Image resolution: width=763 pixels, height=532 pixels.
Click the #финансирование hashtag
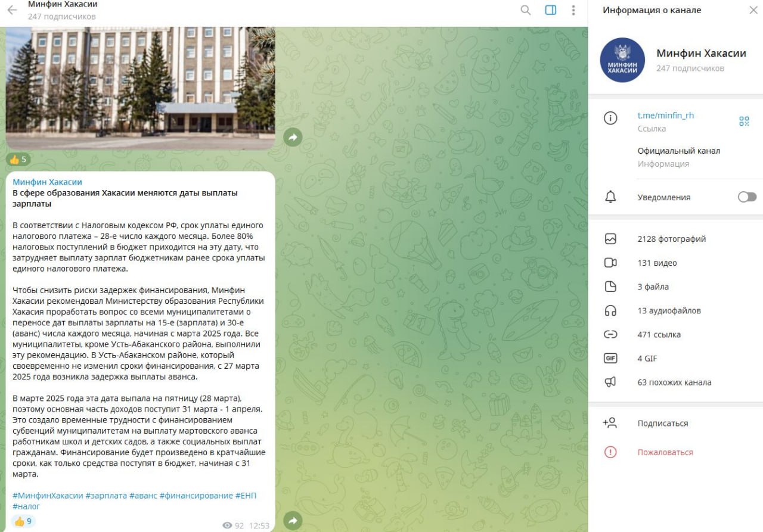click(x=196, y=496)
